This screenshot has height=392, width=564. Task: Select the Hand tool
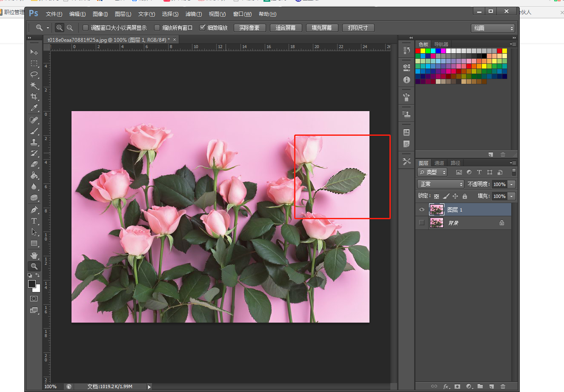point(34,255)
